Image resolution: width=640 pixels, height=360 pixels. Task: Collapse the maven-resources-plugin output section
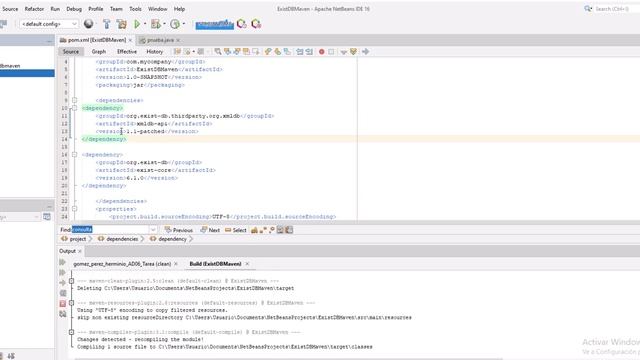point(71,303)
